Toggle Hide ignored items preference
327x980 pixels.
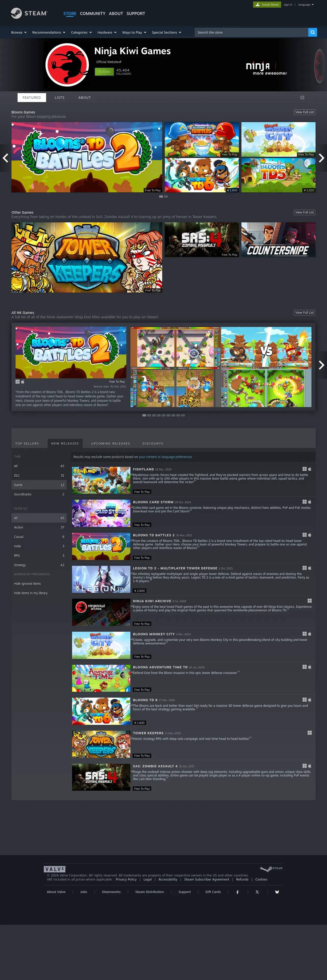tap(39, 584)
